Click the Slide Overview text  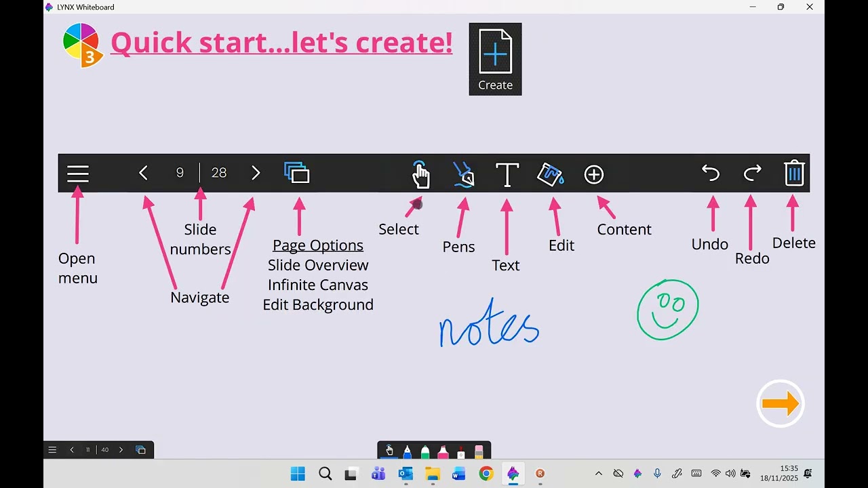coord(318,265)
